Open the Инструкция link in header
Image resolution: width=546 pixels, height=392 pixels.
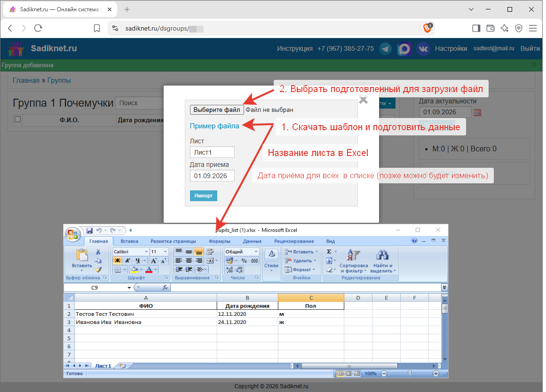click(294, 49)
